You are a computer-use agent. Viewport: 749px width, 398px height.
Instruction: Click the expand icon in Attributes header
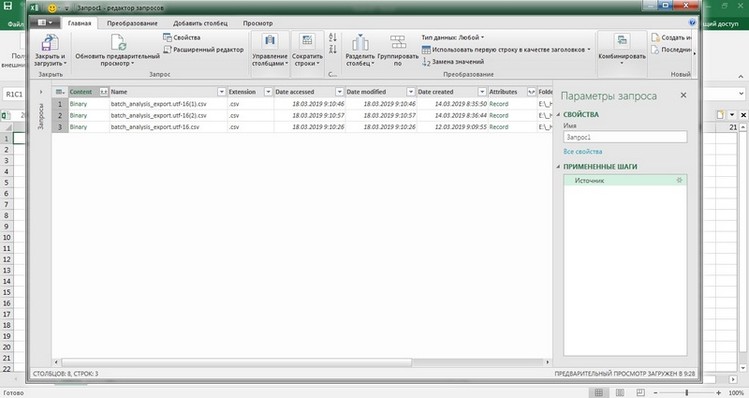(x=531, y=92)
